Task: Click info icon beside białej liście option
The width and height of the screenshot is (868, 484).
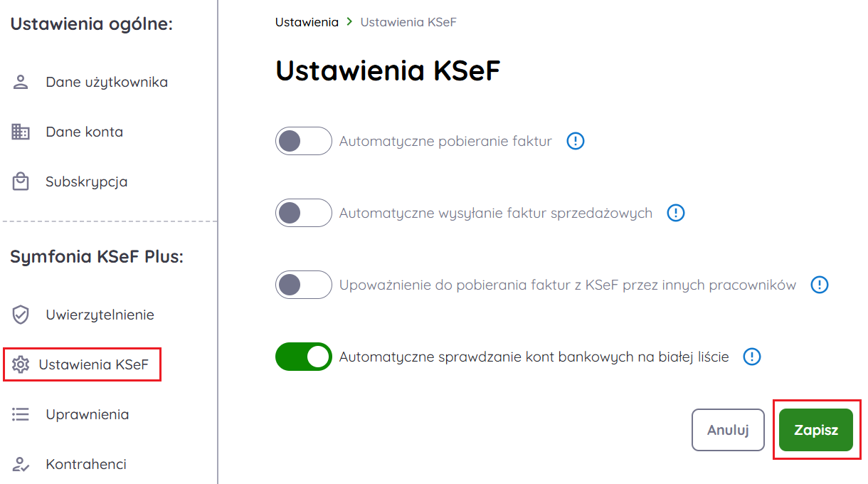Action: [x=751, y=357]
